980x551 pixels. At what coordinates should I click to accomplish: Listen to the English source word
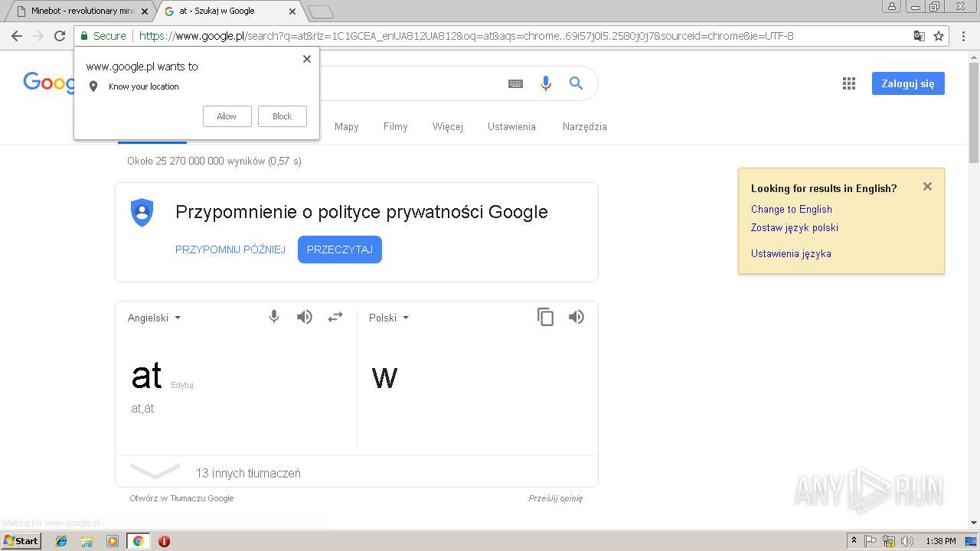coord(305,317)
